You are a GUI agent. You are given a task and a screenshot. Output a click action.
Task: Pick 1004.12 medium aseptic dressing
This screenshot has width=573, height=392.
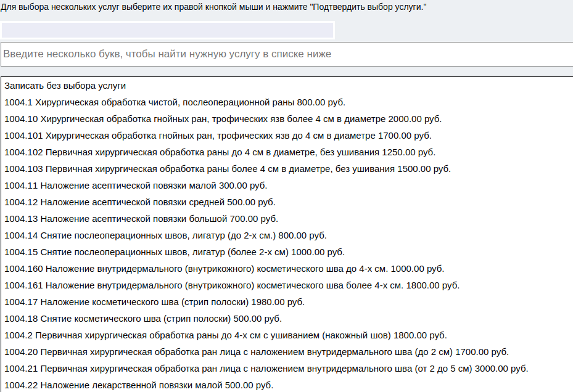coord(139,202)
